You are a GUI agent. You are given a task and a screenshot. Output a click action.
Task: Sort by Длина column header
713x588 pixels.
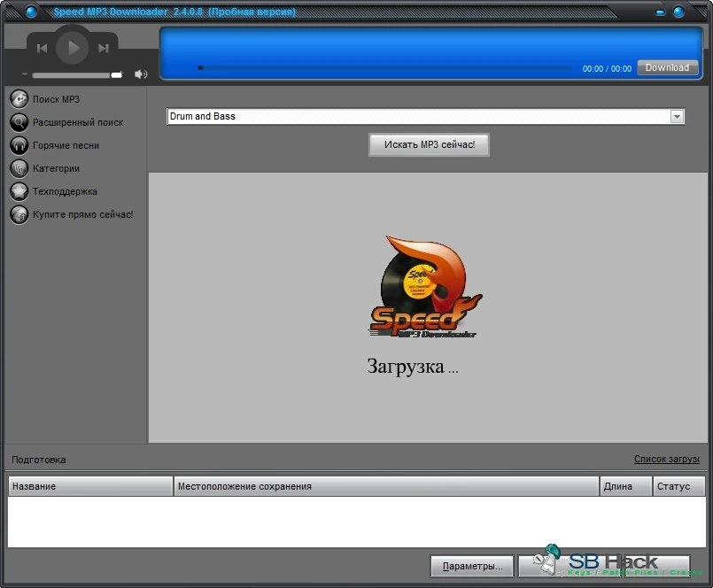pos(625,486)
